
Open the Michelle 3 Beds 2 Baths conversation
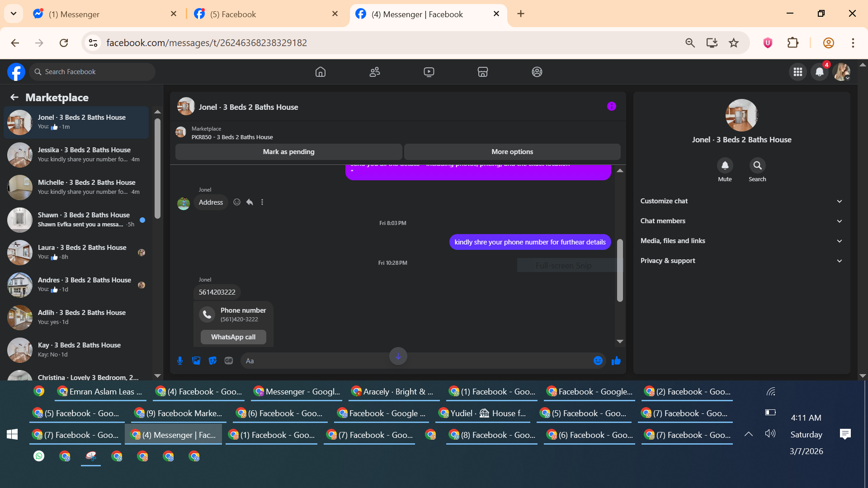coord(76,188)
